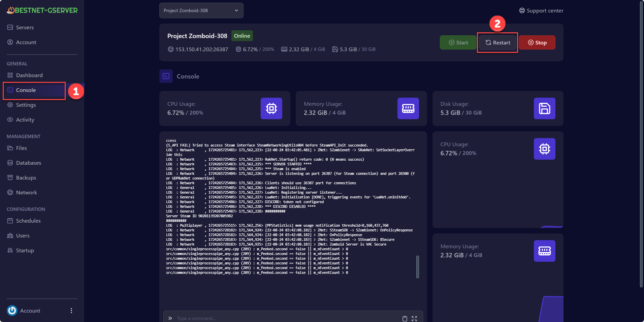644x322 pixels.
Task: Click the Backups archive icon
Action: 10,178
